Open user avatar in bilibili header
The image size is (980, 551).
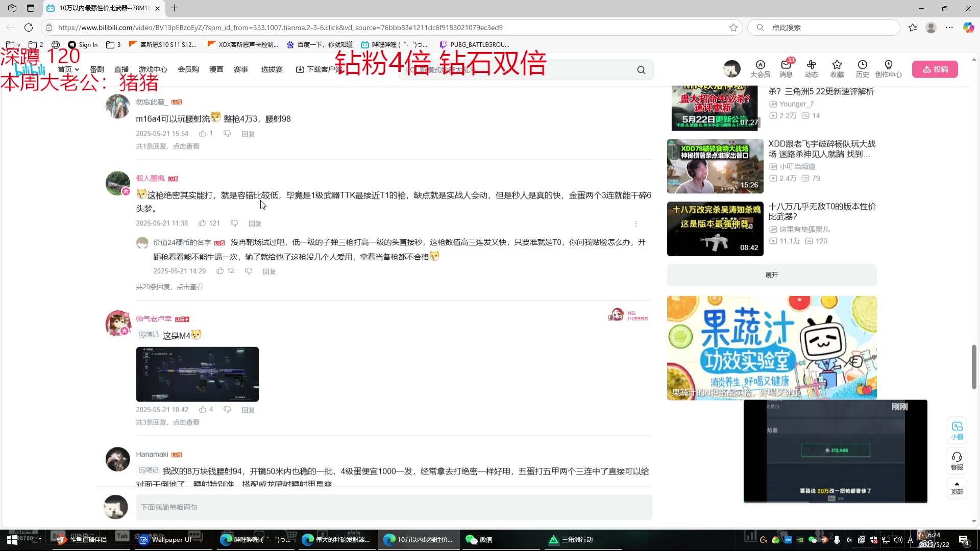pyautogui.click(x=732, y=69)
